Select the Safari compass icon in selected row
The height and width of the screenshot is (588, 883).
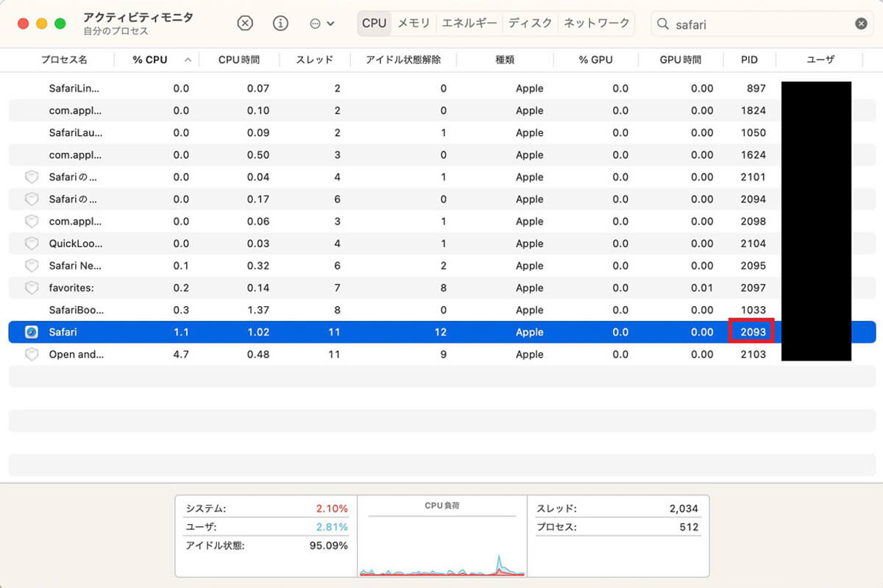[32, 332]
